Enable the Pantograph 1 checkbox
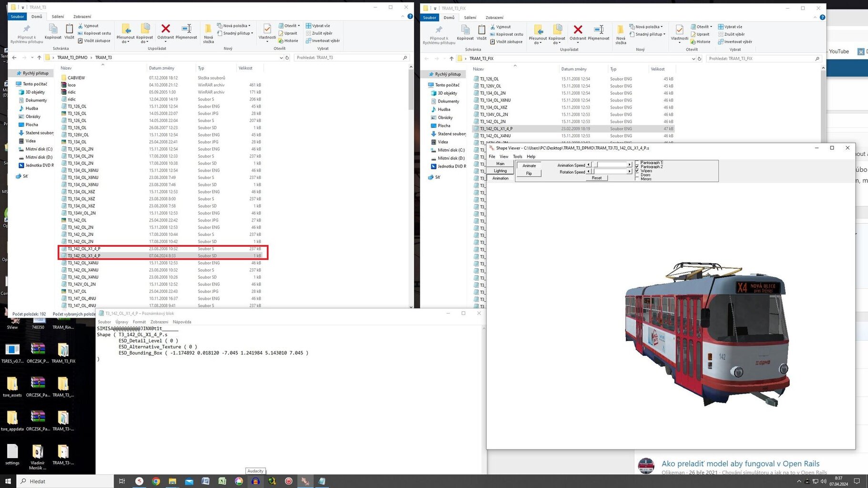Viewport: 868px width, 488px height. [637, 163]
